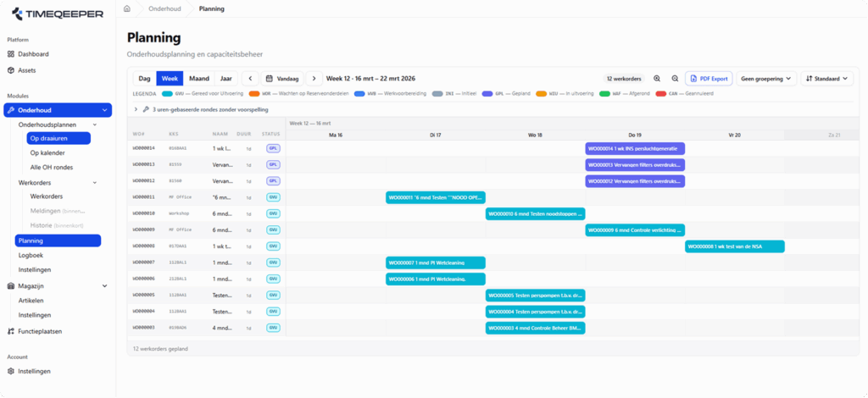Open the Geen groepering dropdown
Viewport: 868px width, 398px height.
coord(766,79)
